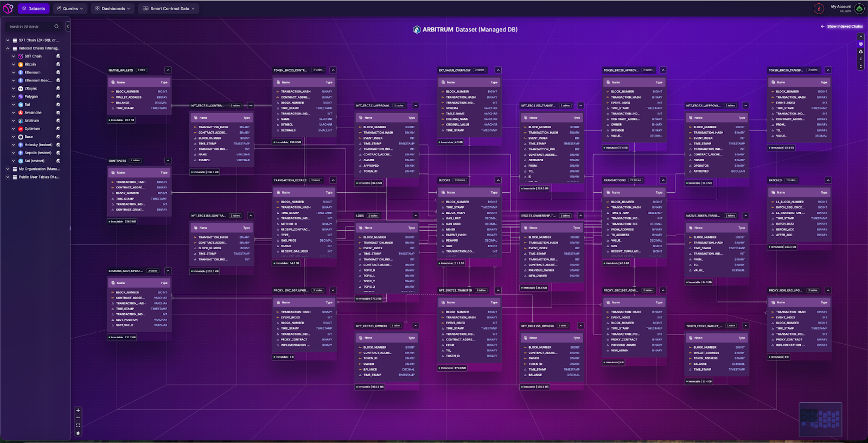Expand the Public User Tables tree section
The width and height of the screenshot is (868, 443).
pos(8,177)
